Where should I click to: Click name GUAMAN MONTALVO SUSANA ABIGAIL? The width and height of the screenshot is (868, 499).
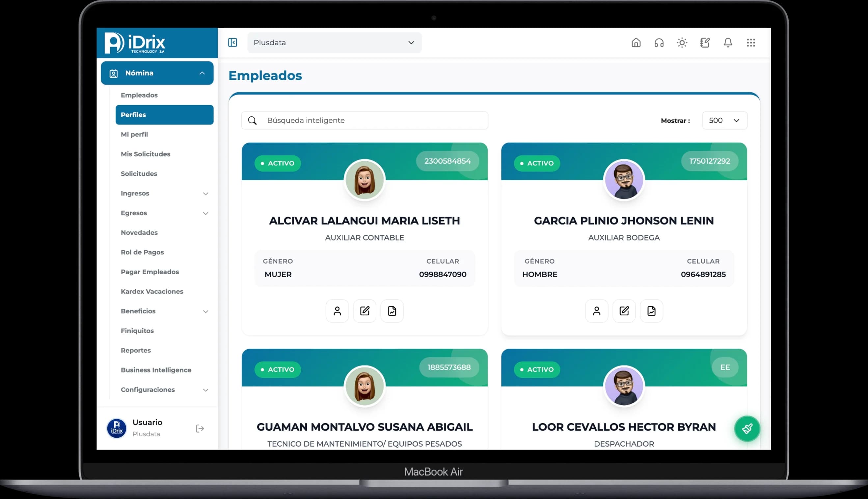click(x=365, y=427)
